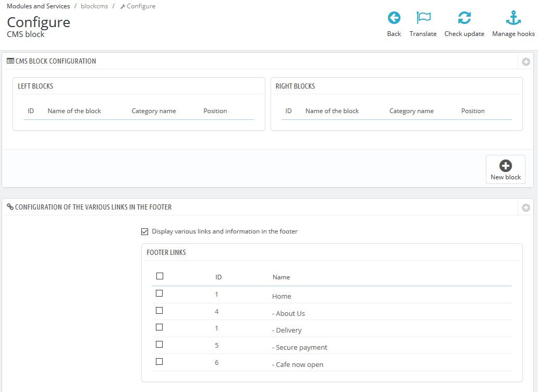Click ID value 4 in About Us row

(x=216, y=311)
